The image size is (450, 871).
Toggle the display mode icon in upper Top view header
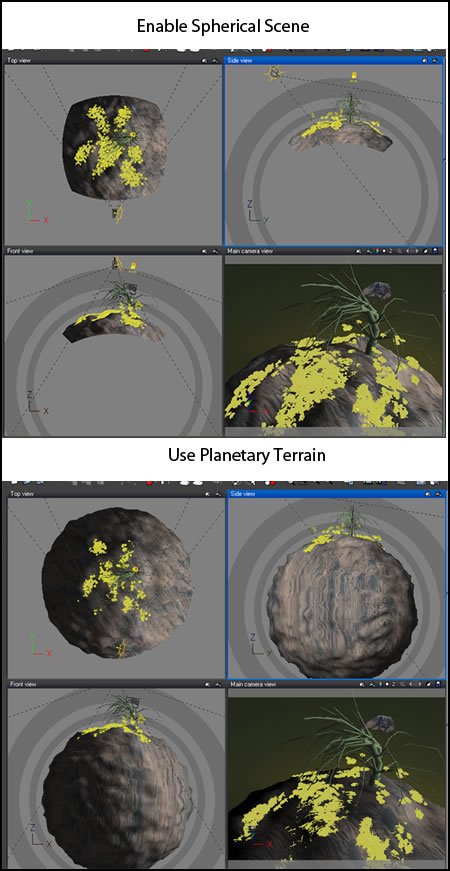[x=204, y=60]
